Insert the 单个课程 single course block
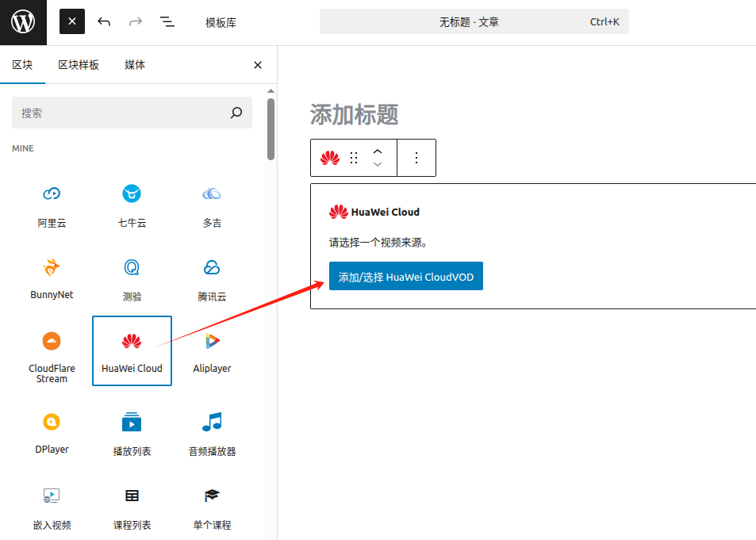Image resolution: width=756 pixels, height=540 pixels. tap(212, 507)
